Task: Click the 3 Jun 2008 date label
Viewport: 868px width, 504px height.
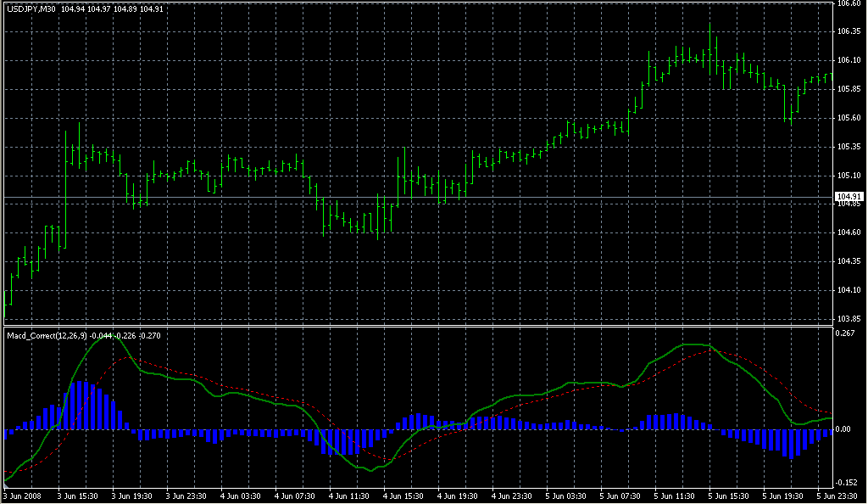Action: pyautogui.click(x=22, y=495)
